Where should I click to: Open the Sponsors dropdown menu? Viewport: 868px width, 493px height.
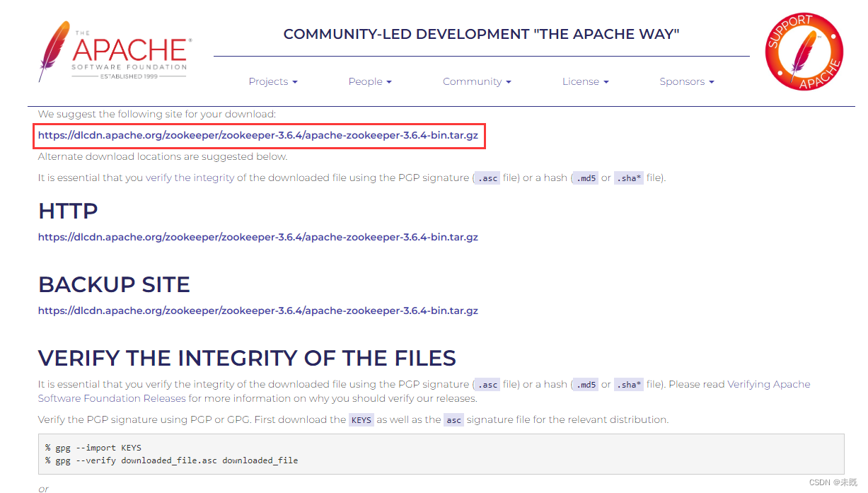(687, 81)
